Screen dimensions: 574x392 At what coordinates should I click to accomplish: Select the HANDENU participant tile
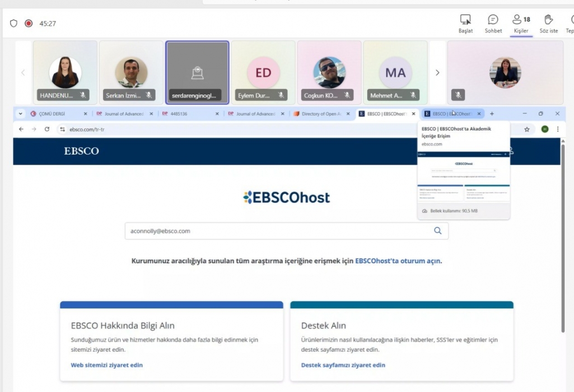click(x=65, y=72)
